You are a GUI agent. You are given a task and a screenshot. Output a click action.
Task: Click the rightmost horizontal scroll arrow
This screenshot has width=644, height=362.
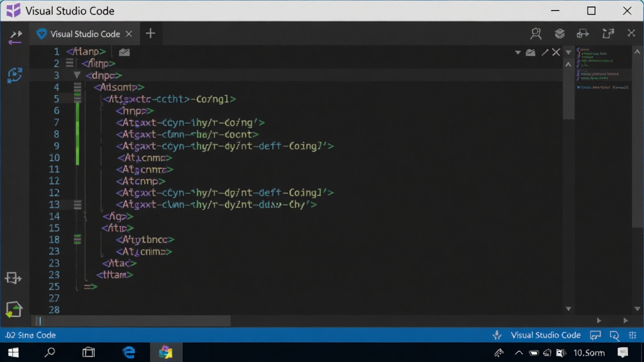pos(626,321)
